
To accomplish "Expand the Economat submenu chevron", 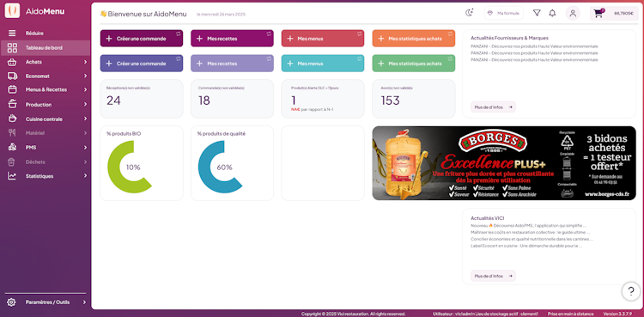I will 85,76.
